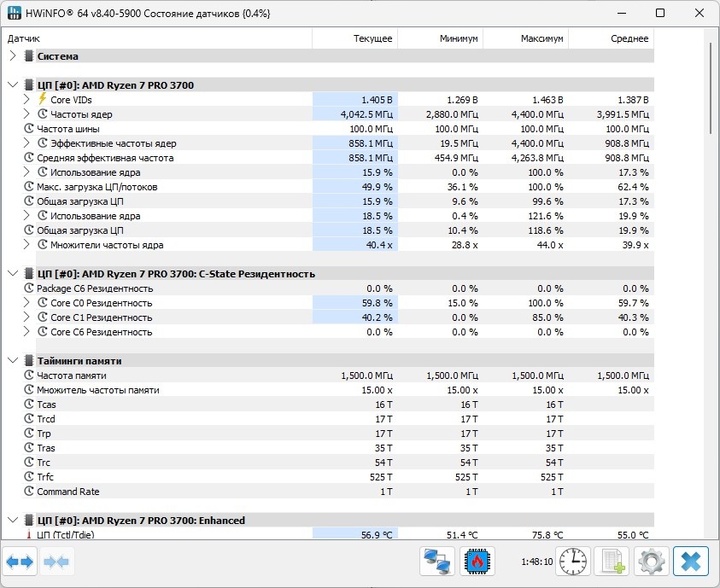Click the clock icon beside Средняя эффективная частота
The height and width of the screenshot is (588, 720).
point(29,157)
